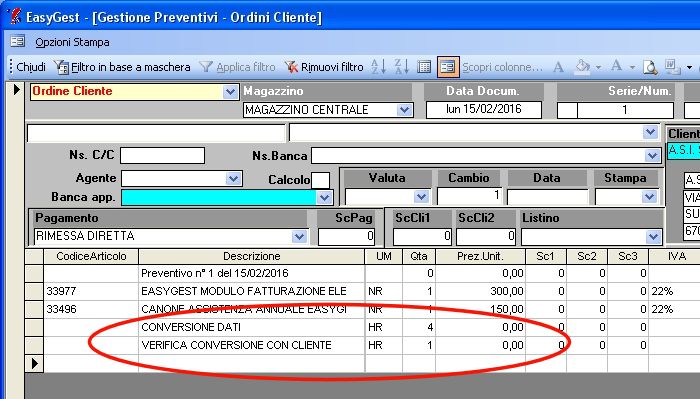Click the empty wide field above Ns. C/C
The width and height of the screenshot is (700, 399).
pyautogui.click(x=156, y=133)
